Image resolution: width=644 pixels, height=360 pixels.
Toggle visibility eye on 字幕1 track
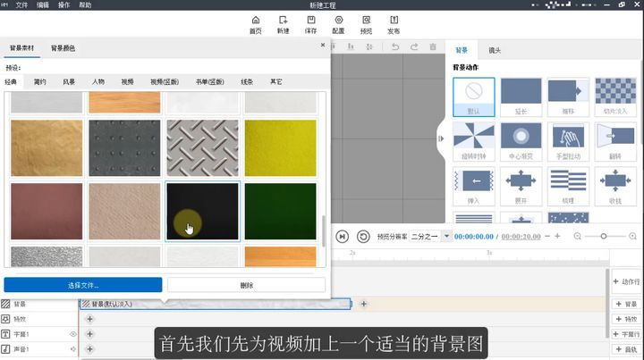point(73,333)
